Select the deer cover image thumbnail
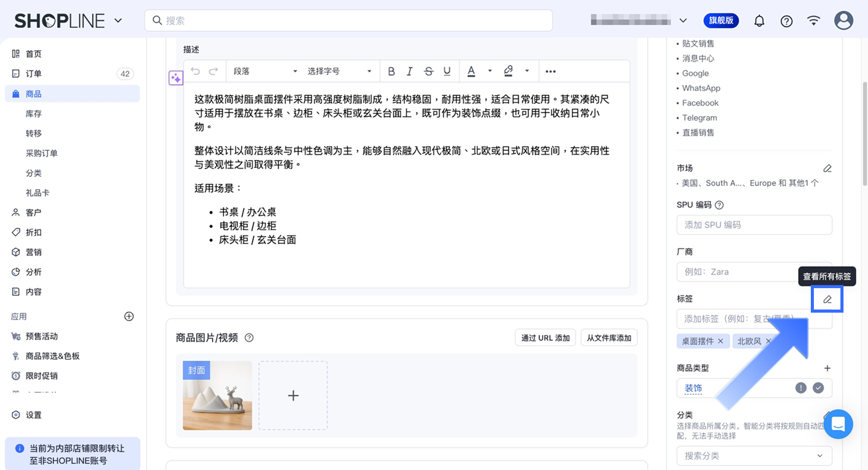 tap(218, 395)
